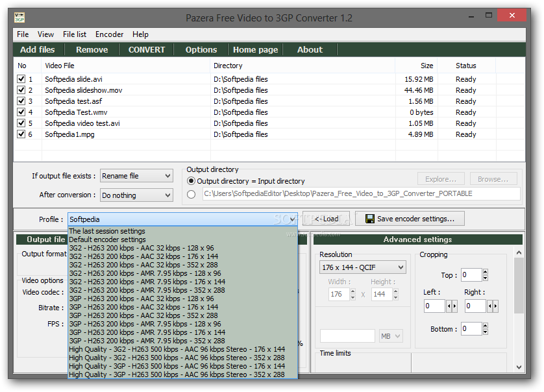This screenshot has height=392, width=544.
Task: Uncheck file 3 Softpedia test.asf
Action: click(21, 101)
